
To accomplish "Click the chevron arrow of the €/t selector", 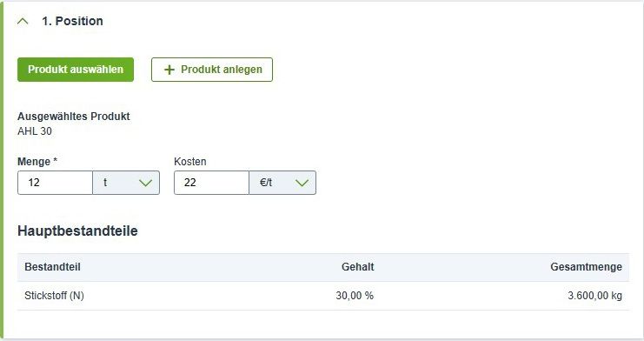I will (302, 183).
